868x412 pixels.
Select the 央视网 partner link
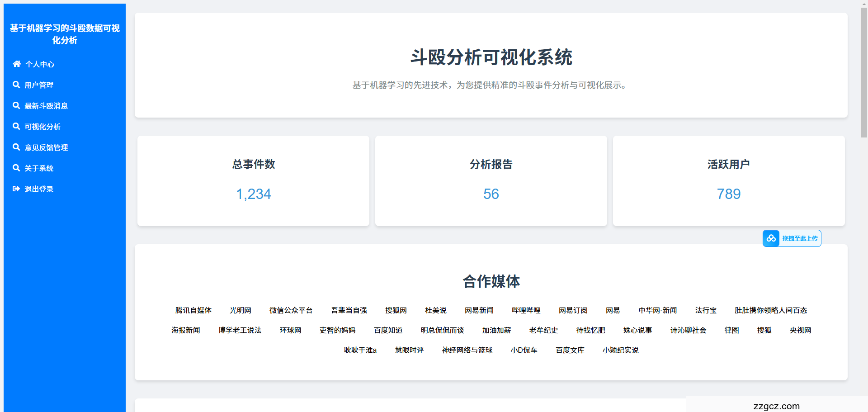800,330
